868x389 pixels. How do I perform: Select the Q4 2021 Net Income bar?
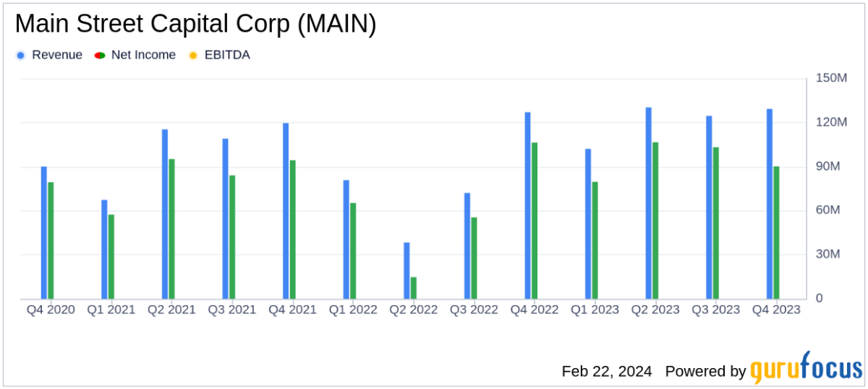pos(292,230)
